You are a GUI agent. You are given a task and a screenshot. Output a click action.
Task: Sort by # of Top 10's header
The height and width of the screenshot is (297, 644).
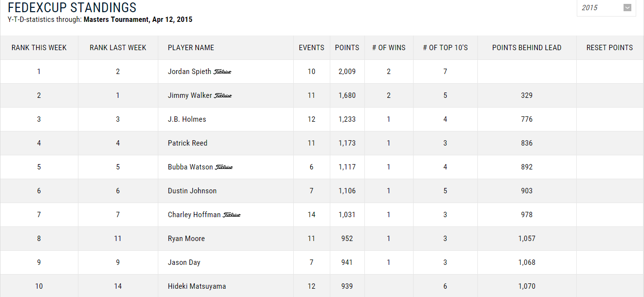445,48
